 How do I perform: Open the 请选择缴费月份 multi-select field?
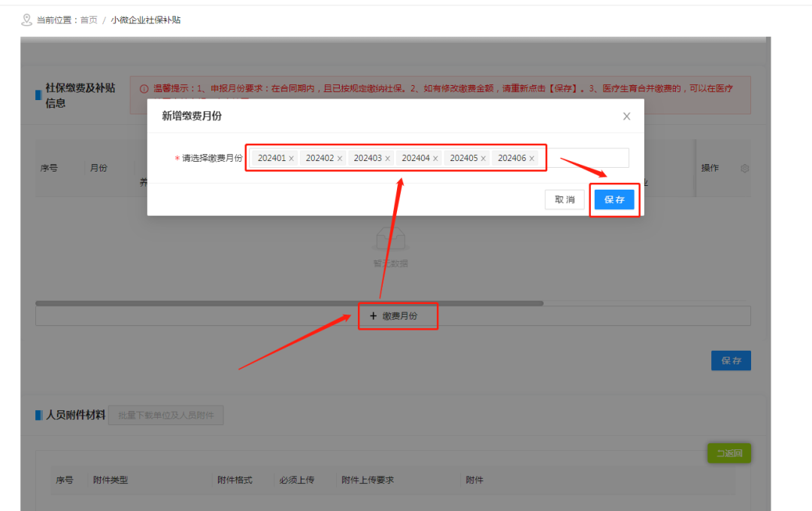(438, 158)
